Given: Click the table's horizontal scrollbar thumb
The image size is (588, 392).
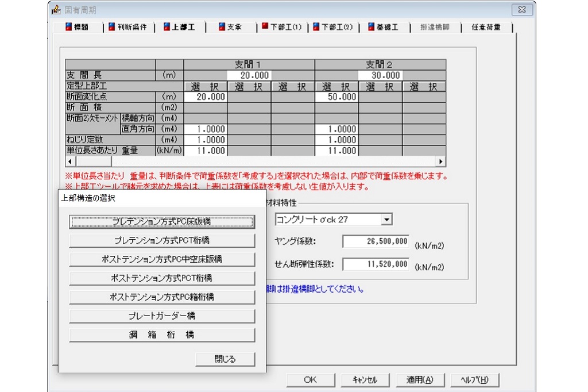Looking at the screenshot, I should (x=94, y=162).
